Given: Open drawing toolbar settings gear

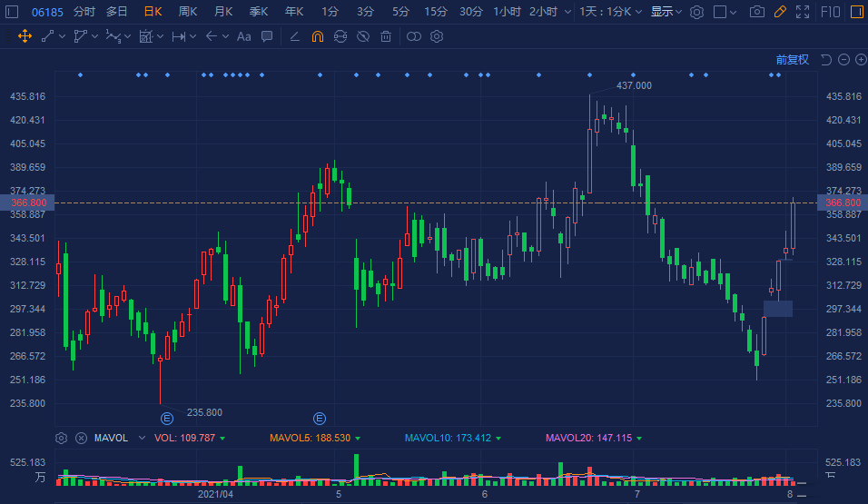Looking at the screenshot, I should pos(437,36).
